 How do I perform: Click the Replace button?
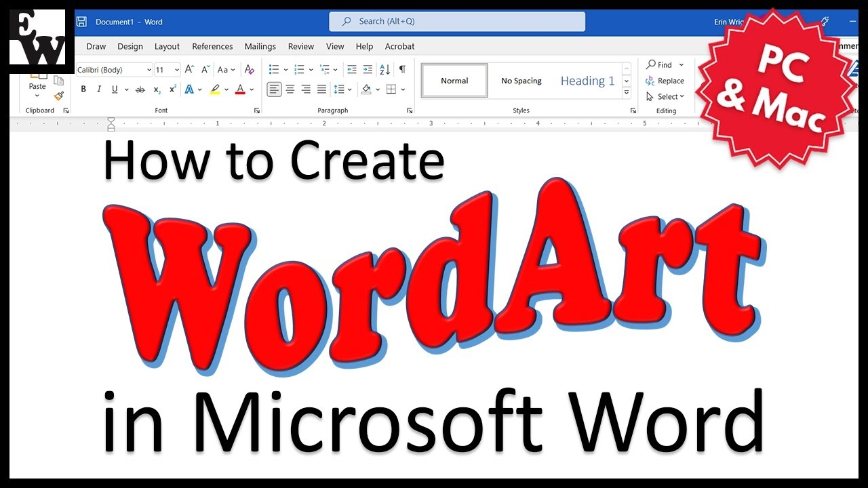tap(665, 81)
